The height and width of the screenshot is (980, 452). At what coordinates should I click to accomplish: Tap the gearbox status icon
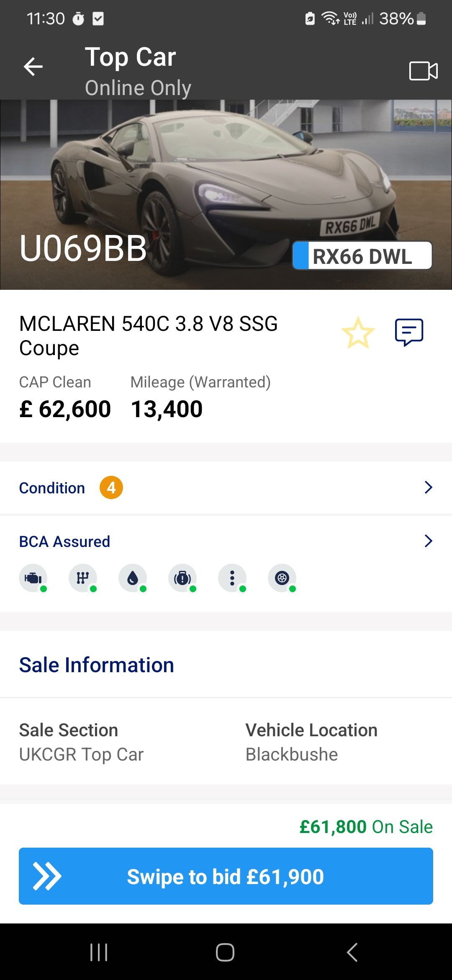pyautogui.click(x=83, y=578)
